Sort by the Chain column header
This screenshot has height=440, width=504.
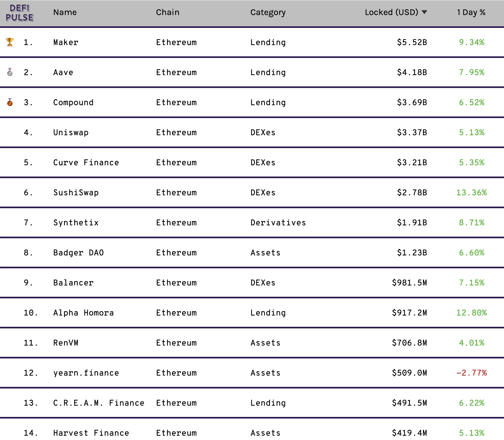point(168,12)
